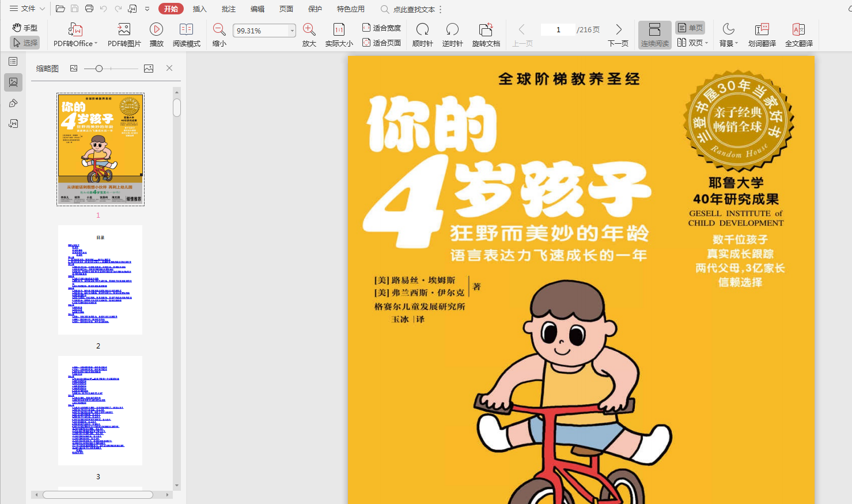Close the 缩略图 thumbnail panel
Image resolution: width=852 pixels, height=504 pixels.
169,68
